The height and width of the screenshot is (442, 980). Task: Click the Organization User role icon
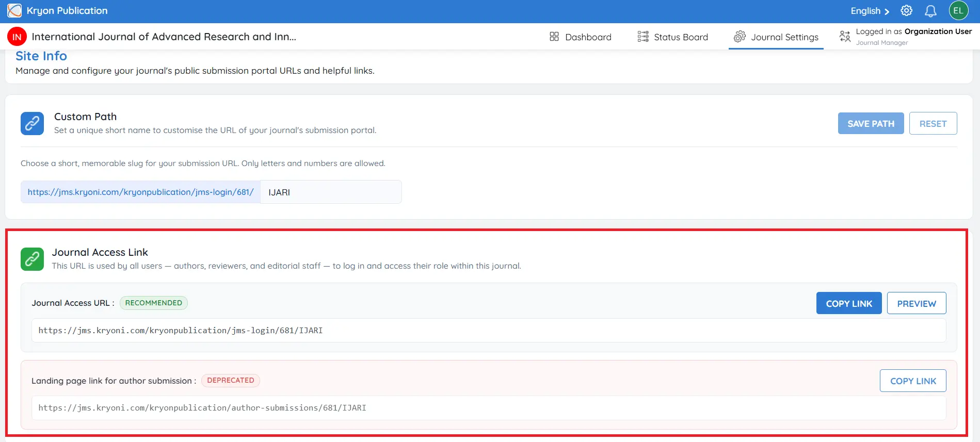click(x=845, y=37)
